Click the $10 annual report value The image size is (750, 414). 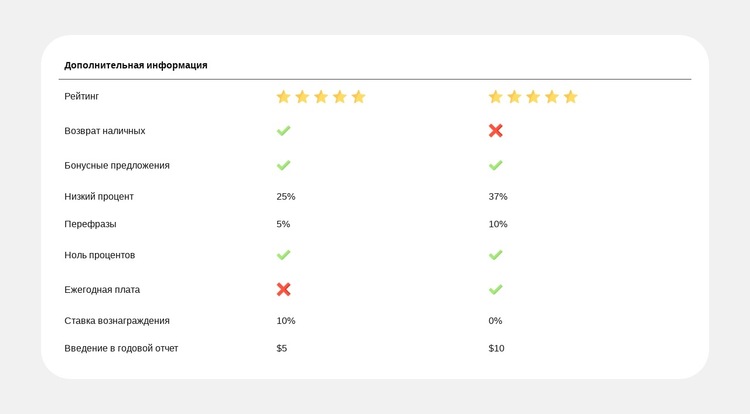tap(496, 348)
